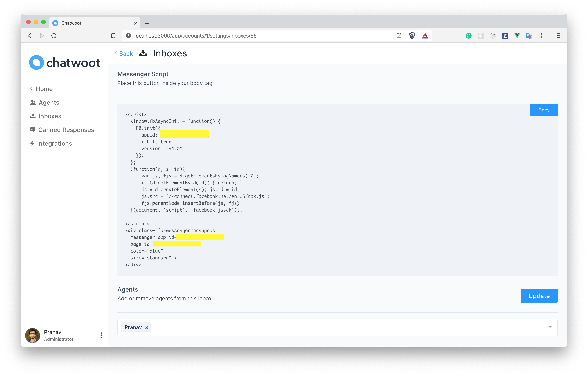Open Pranav's account options menu
Image resolution: width=588 pixels, height=375 pixels.
101,335
